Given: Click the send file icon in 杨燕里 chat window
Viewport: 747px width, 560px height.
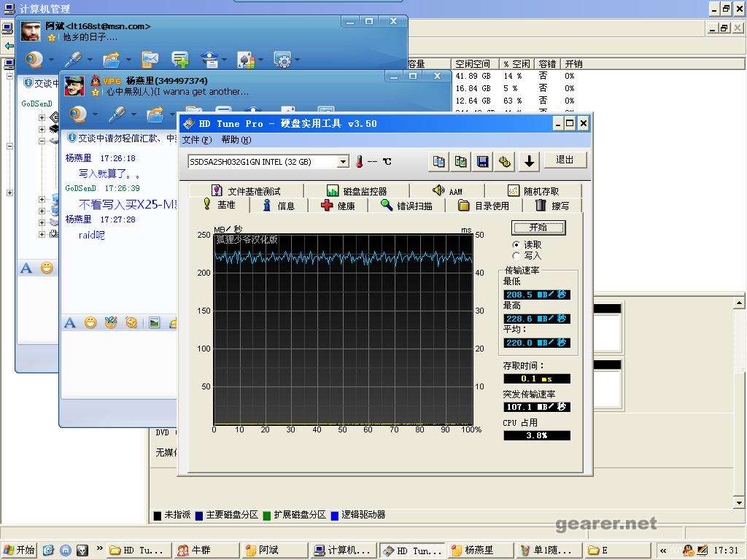Looking at the screenshot, I should click(x=155, y=114).
